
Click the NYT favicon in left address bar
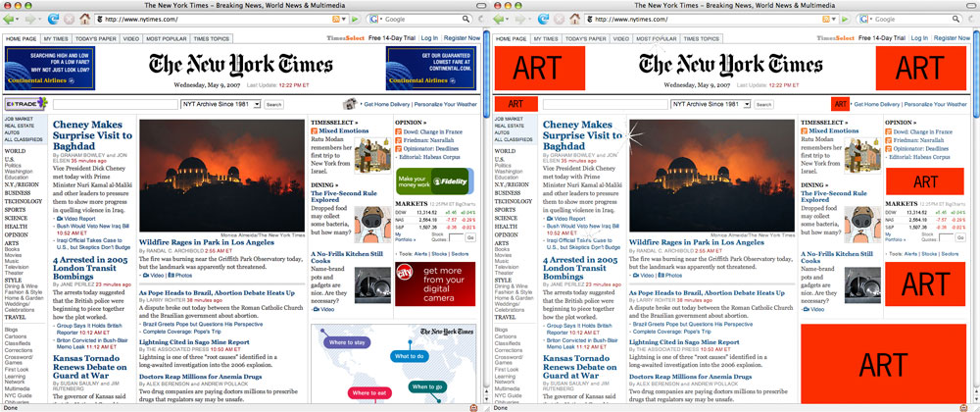coord(100,20)
